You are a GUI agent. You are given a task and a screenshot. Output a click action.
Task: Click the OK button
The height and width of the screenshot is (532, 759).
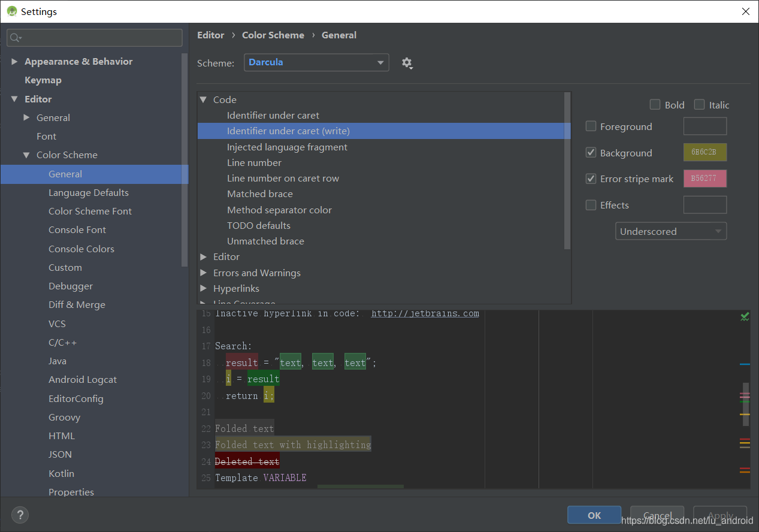(594, 515)
